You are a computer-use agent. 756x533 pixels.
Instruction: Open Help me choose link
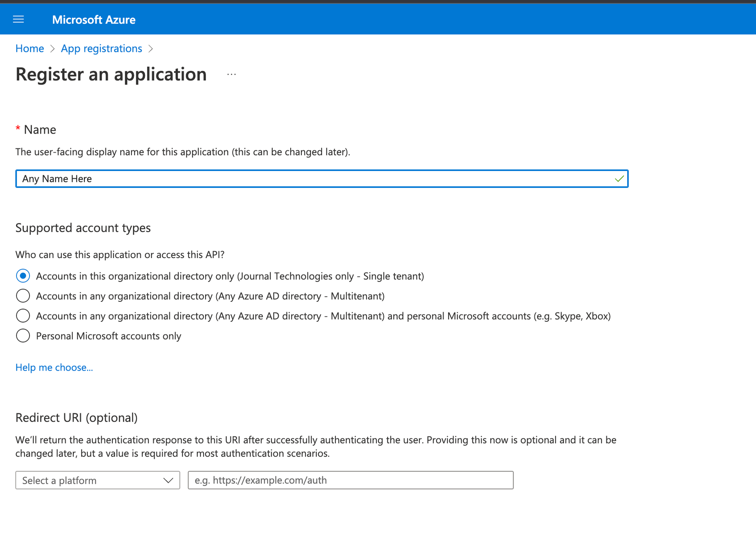click(54, 367)
